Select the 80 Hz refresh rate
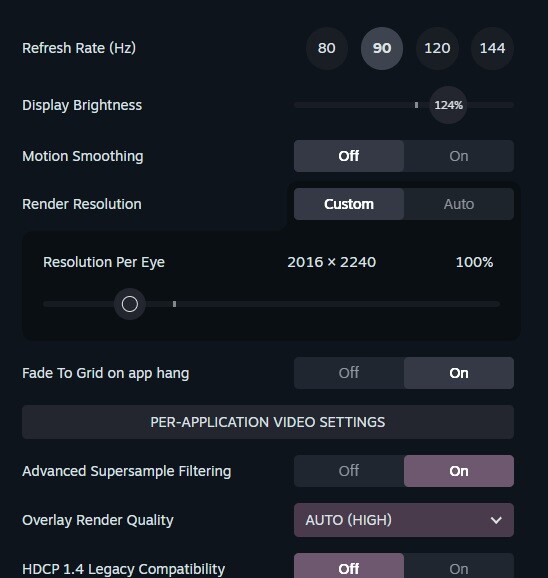 pyautogui.click(x=327, y=48)
